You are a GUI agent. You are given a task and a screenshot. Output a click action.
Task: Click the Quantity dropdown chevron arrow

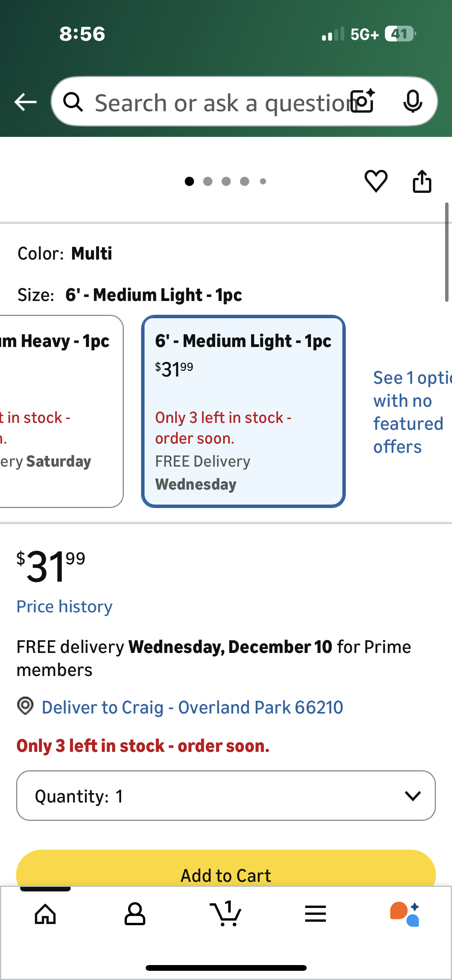point(413,796)
